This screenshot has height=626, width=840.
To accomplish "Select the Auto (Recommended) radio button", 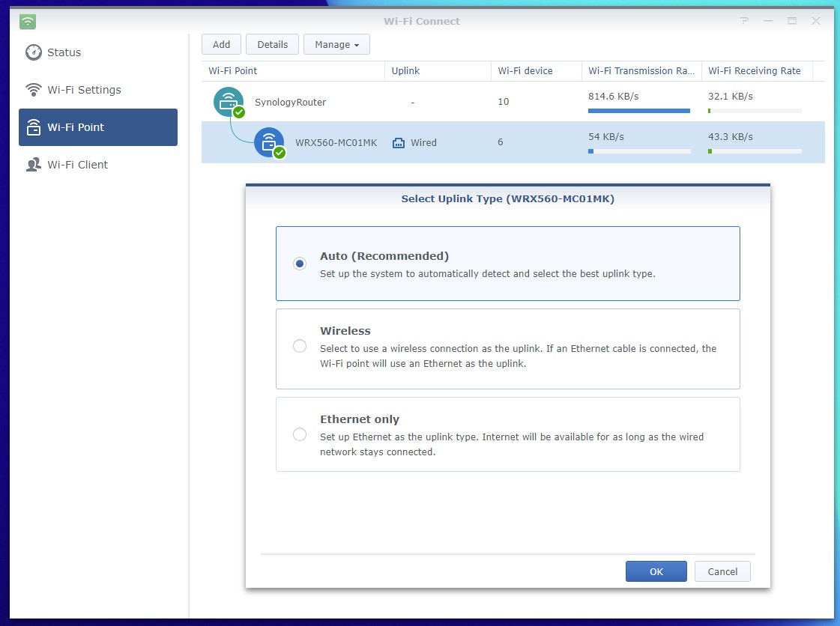I will 300,264.
